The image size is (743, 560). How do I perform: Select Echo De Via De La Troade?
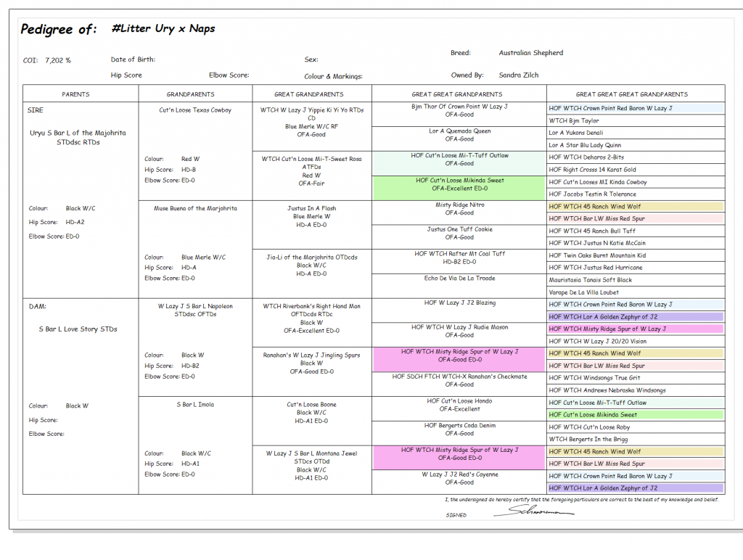click(x=459, y=278)
